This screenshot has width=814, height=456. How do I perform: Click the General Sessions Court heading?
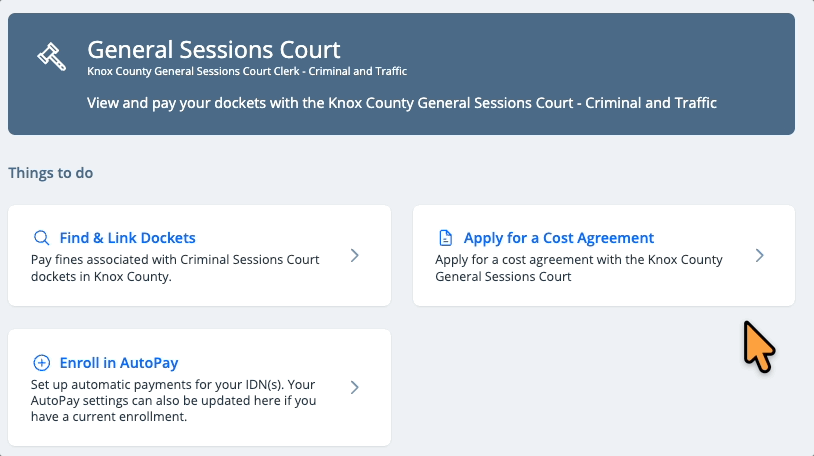point(213,49)
